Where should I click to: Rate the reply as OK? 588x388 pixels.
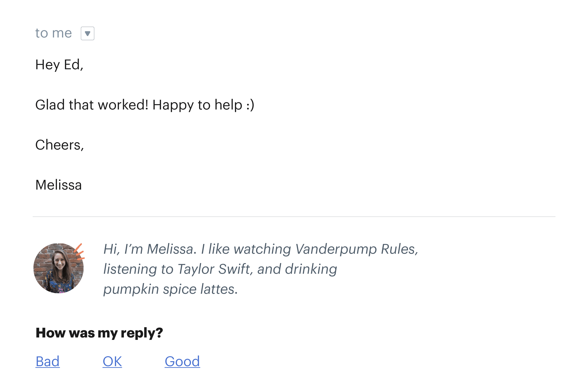112,362
